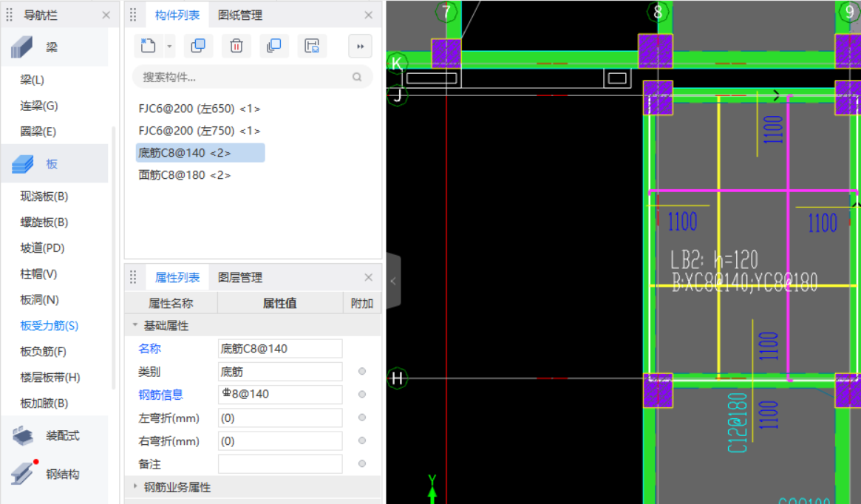Switch to the 属性列表 tab
Screen dimensions: 861x504
point(177,278)
